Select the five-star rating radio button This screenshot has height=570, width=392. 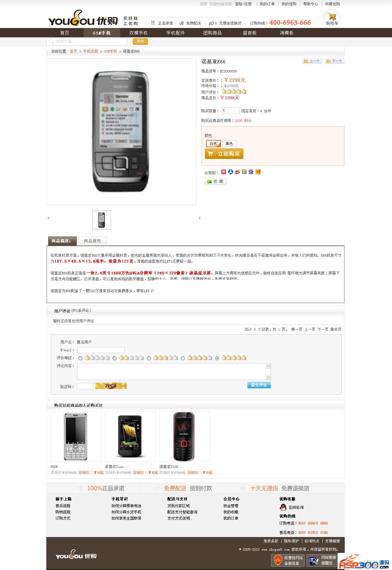coord(217,358)
